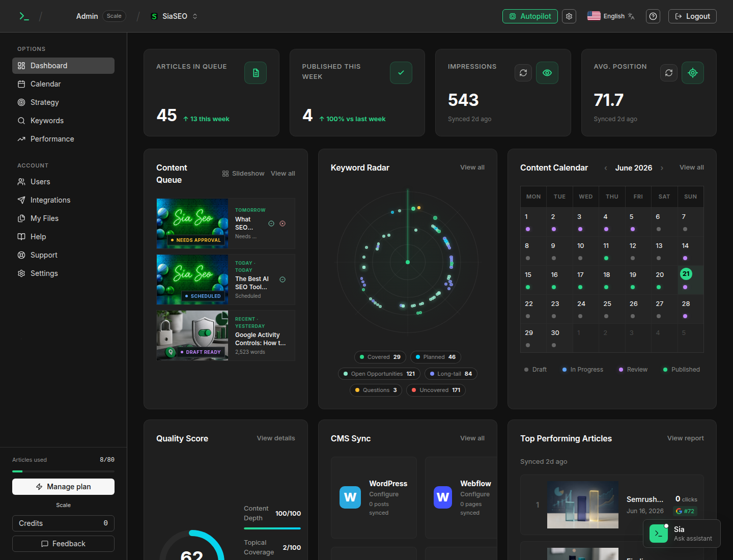Click the Articles used progress bar

[x=63, y=471]
